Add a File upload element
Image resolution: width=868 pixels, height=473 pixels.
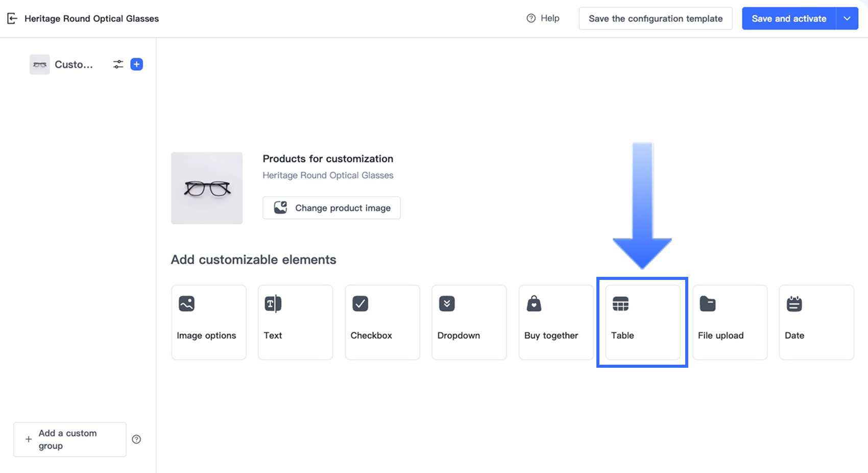(730, 322)
